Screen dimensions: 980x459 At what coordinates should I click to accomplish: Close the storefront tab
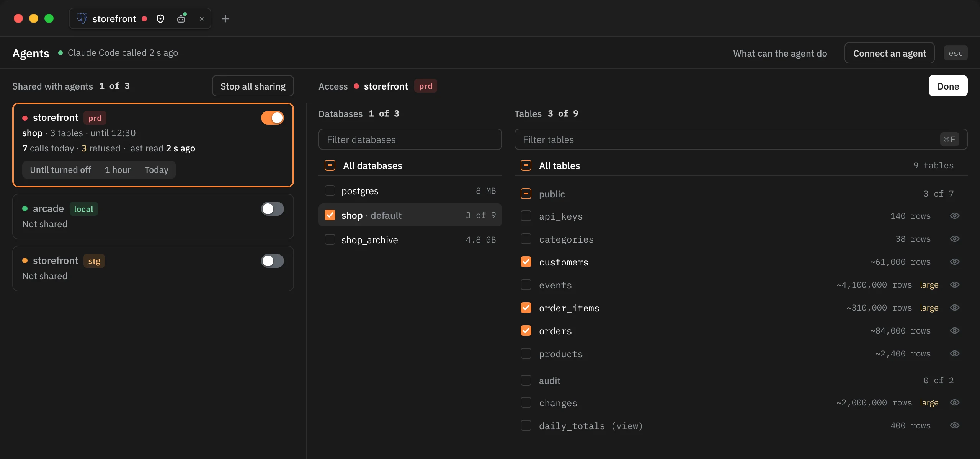pos(202,19)
